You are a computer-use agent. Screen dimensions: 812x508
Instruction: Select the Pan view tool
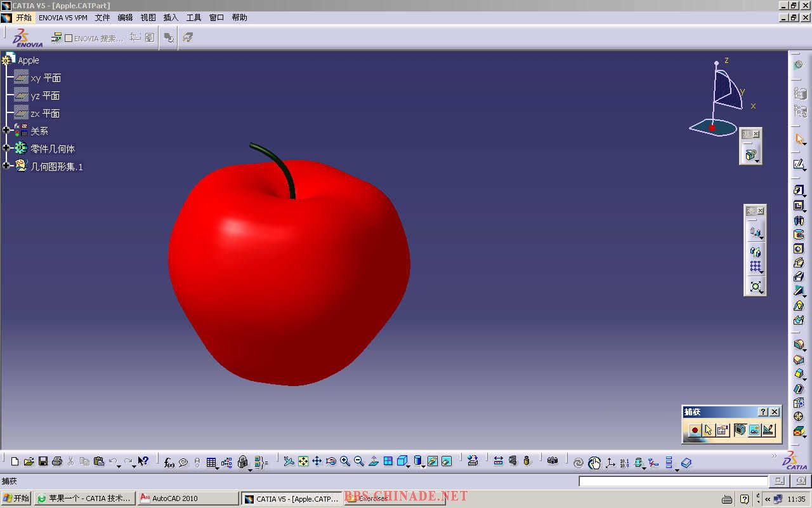(317, 462)
